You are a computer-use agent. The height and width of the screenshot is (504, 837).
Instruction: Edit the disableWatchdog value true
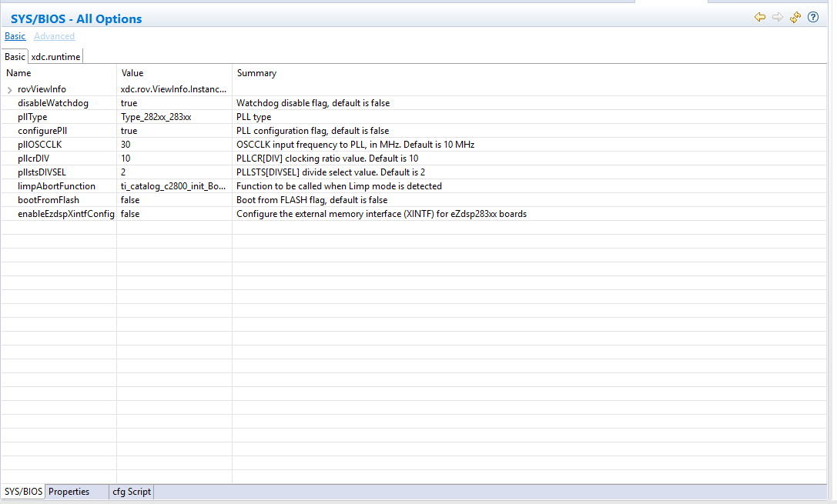(x=174, y=103)
